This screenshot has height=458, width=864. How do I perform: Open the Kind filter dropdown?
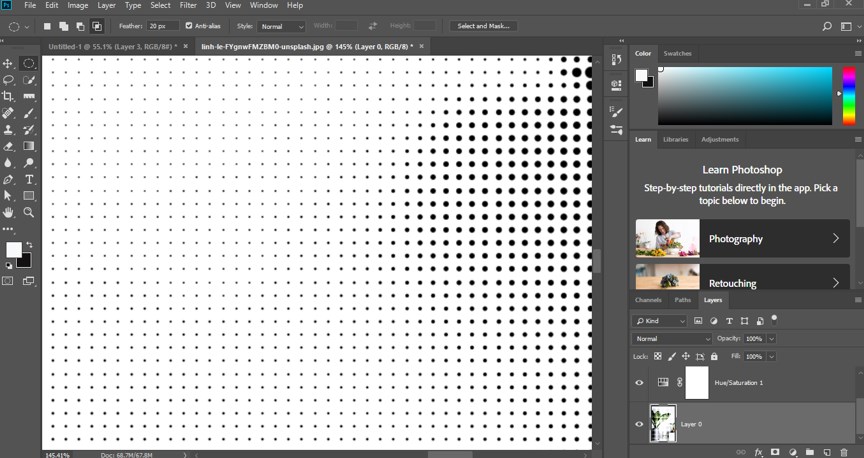pyautogui.click(x=660, y=321)
